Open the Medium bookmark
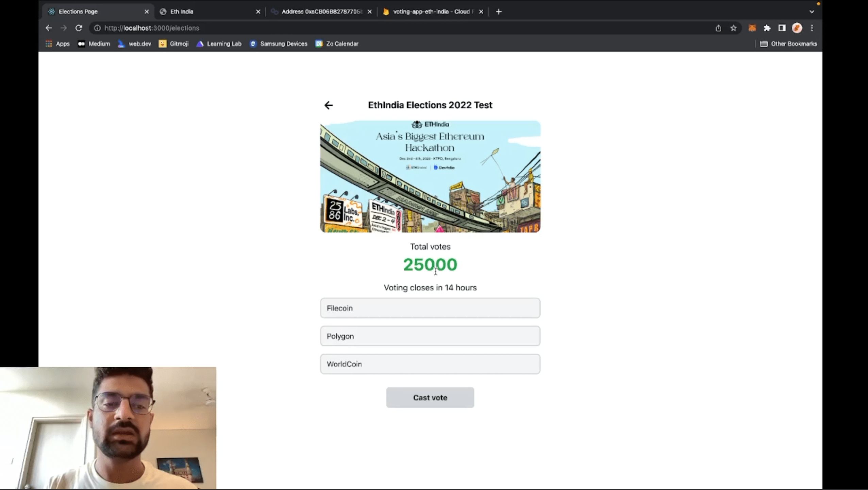This screenshot has width=868, height=490. (x=94, y=44)
